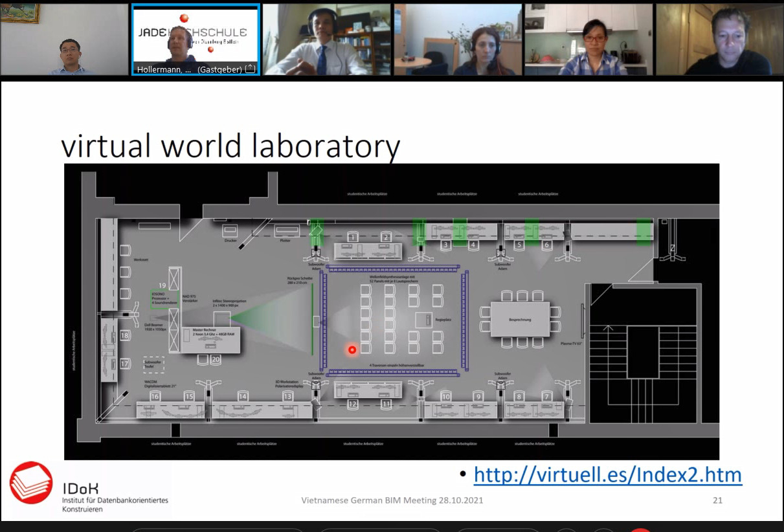Select video of woman with red glasses
The width and height of the screenshot is (784, 532).
(x=588, y=39)
